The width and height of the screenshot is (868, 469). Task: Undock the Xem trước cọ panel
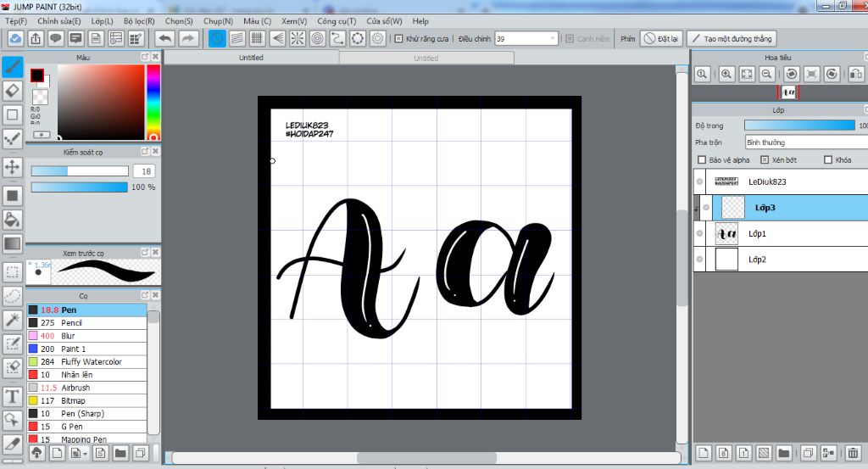click(x=145, y=253)
